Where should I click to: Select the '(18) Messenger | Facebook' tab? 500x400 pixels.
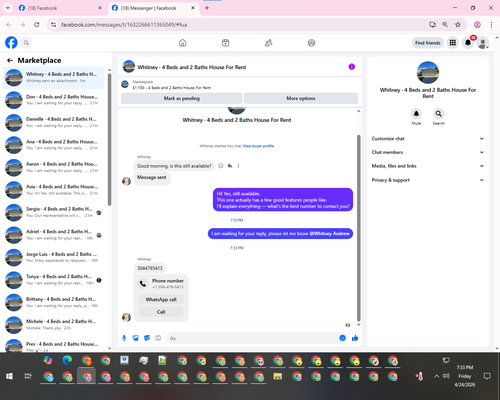(153, 8)
